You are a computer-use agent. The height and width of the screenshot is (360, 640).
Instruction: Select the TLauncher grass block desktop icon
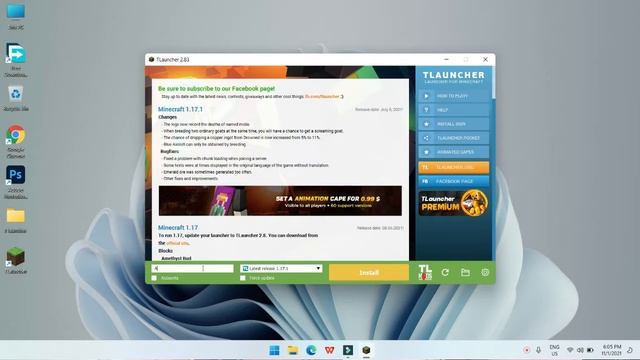[16, 260]
